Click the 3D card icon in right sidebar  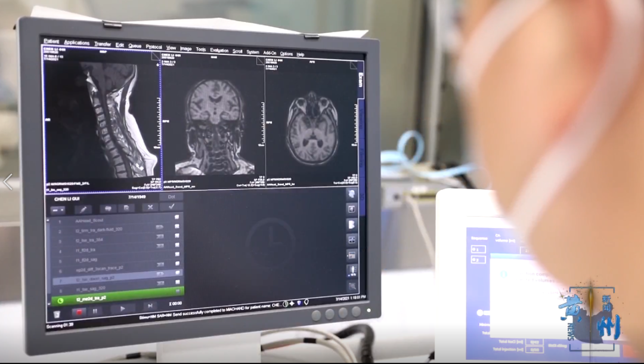[x=352, y=225]
